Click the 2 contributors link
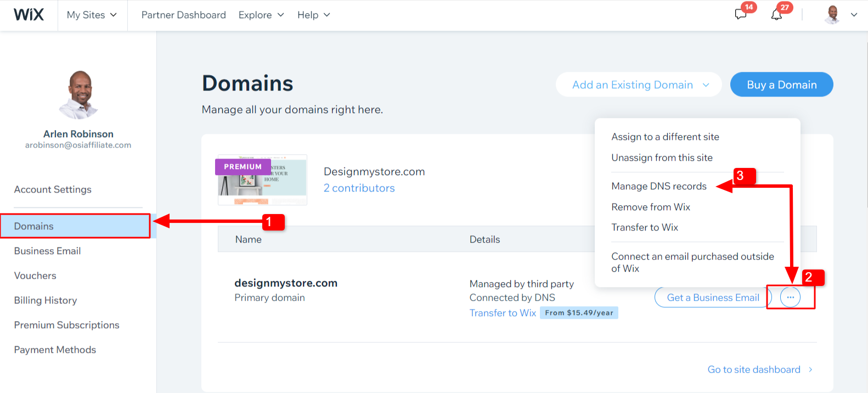This screenshot has height=393, width=868. 359,188
